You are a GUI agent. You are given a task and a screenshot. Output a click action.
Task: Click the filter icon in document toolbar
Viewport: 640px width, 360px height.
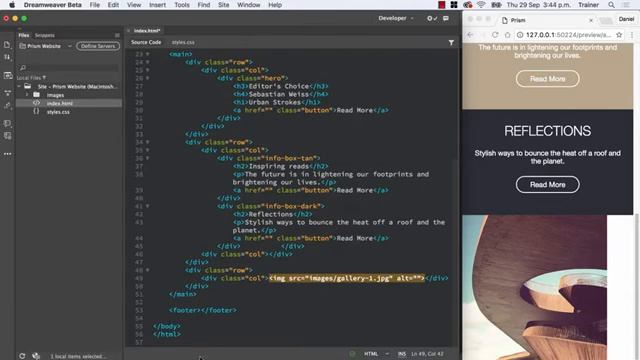tap(451, 42)
